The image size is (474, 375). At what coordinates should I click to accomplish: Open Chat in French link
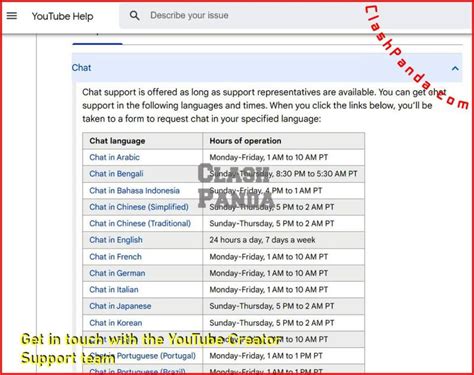[115, 257]
